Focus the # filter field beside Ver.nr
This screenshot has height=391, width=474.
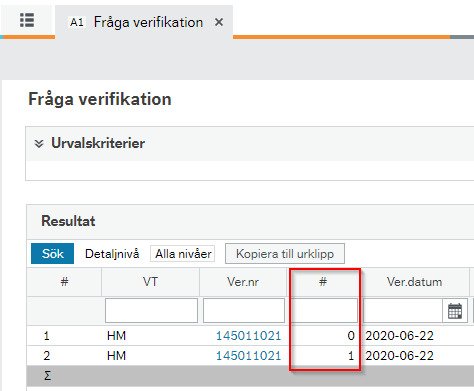(324, 311)
